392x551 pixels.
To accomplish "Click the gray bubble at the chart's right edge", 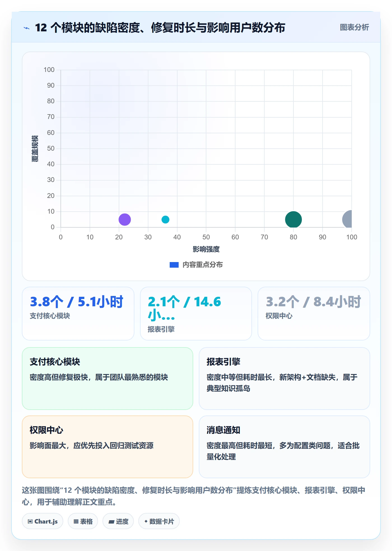I will click(x=347, y=219).
